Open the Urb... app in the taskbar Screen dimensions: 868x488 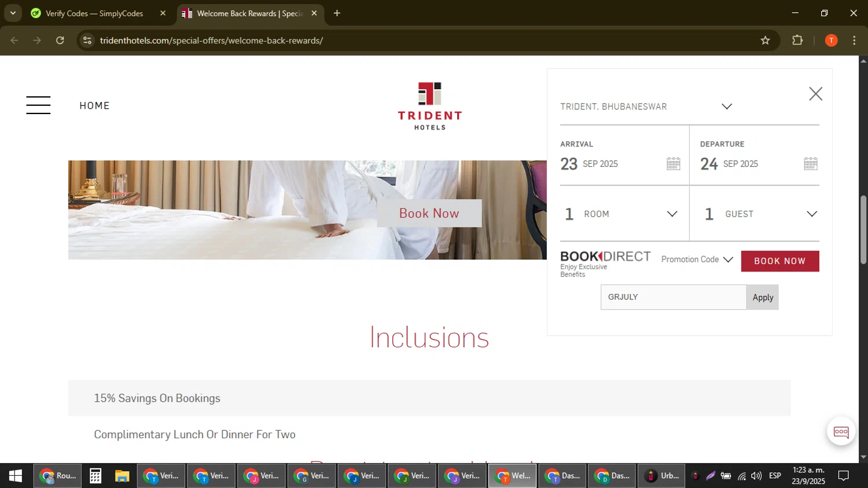661,476
